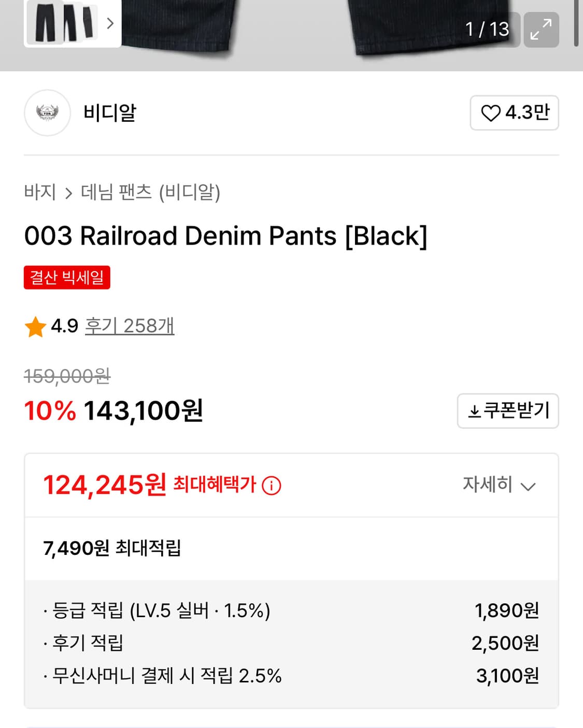The width and height of the screenshot is (583, 728).
Task: Select the first pants thumbnail
Action: (45, 23)
